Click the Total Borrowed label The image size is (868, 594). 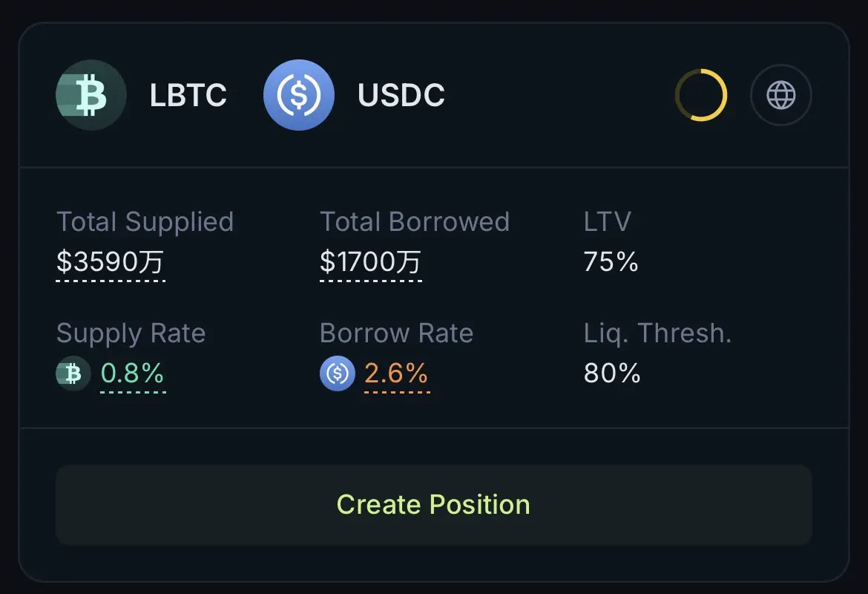pos(415,222)
